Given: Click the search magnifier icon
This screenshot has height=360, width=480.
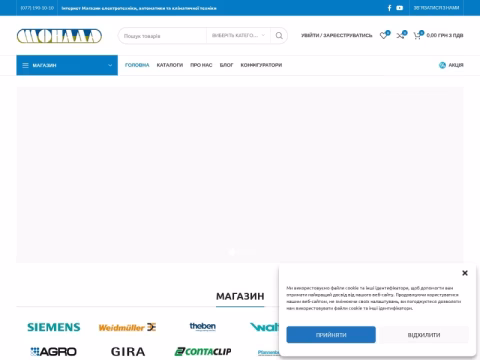Looking at the screenshot, I should (x=279, y=36).
